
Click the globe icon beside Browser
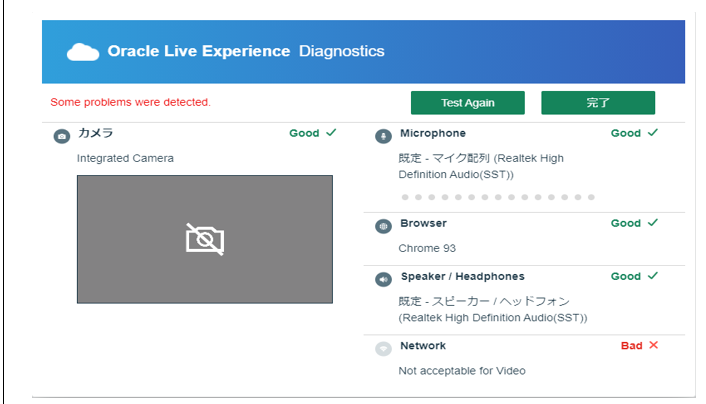tap(383, 226)
